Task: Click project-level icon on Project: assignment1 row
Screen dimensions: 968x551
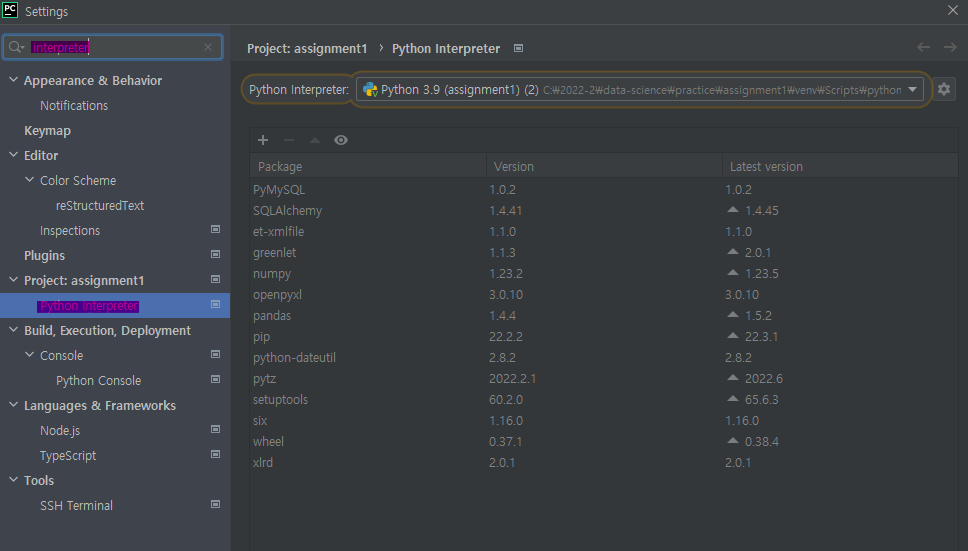Action: (215, 280)
